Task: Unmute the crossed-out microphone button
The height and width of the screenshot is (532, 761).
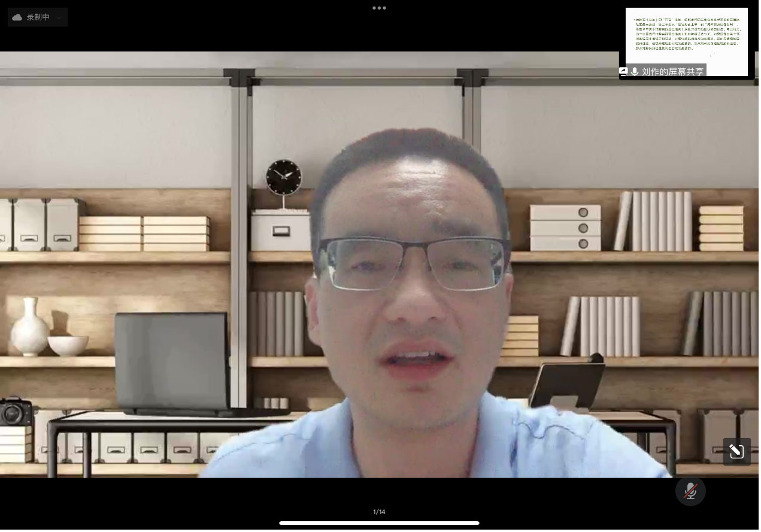Action: [x=690, y=491]
